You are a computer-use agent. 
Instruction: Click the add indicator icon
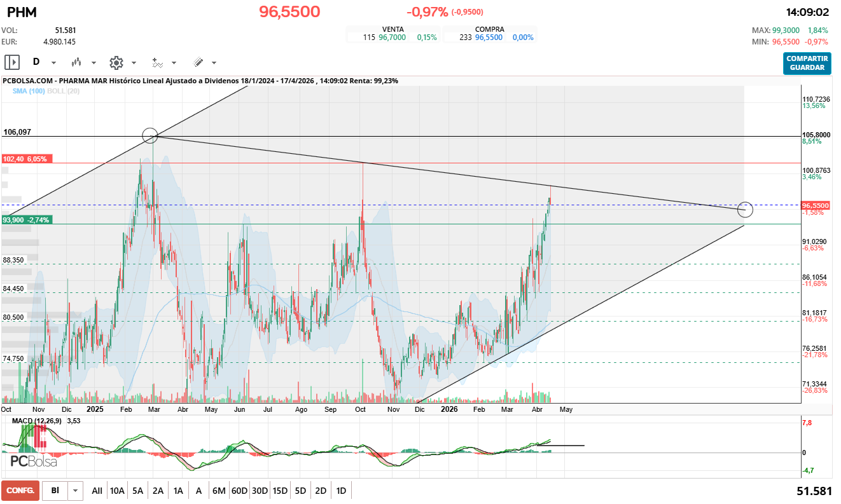[x=157, y=62]
